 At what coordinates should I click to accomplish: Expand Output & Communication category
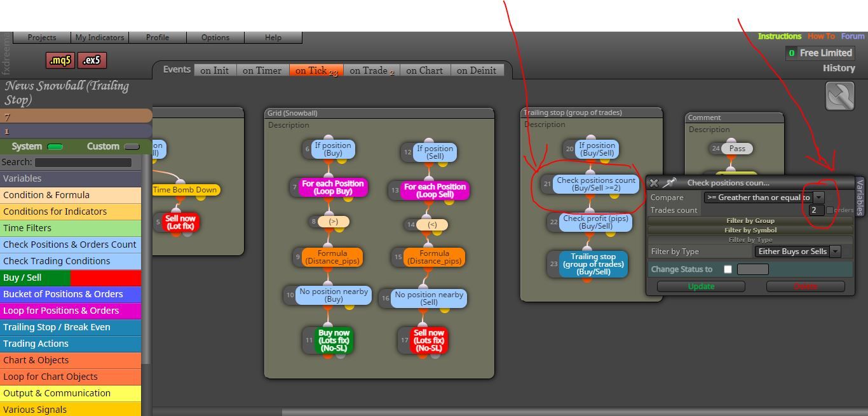[x=71, y=393]
